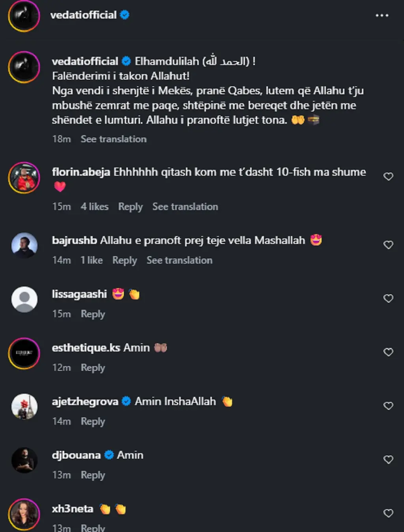
Task: Show translation of bajrushb's comment
Action: 179,260
